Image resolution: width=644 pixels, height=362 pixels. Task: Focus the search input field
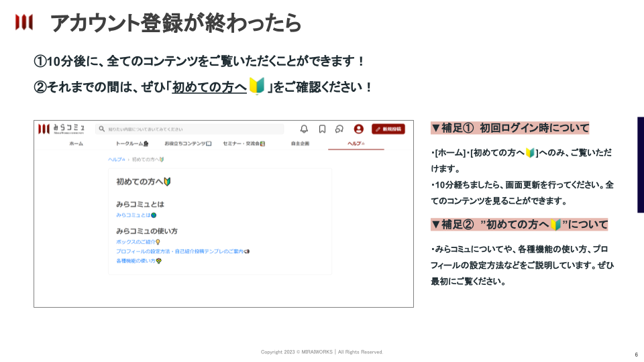point(189,129)
